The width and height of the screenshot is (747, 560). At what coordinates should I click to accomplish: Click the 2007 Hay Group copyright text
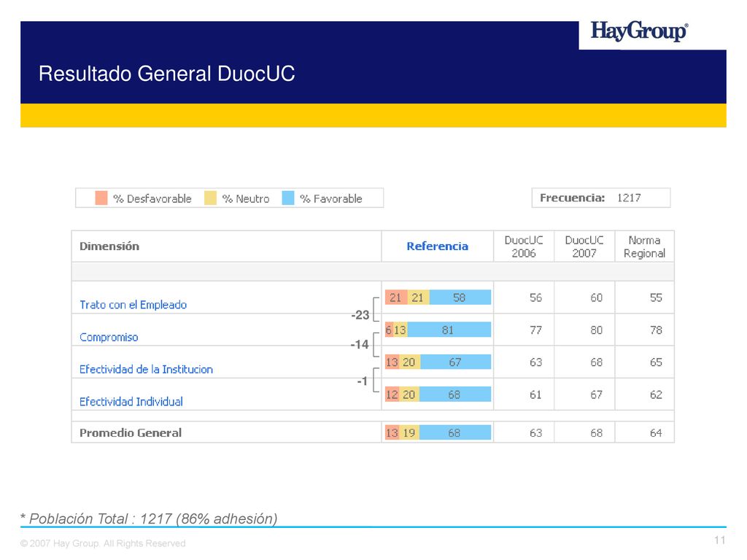[103, 543]
